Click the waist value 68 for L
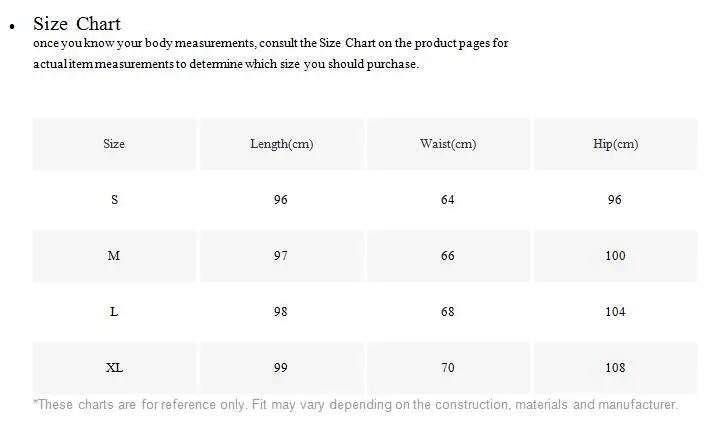Viewport: 720px width, 434px height. click(448, 312)
